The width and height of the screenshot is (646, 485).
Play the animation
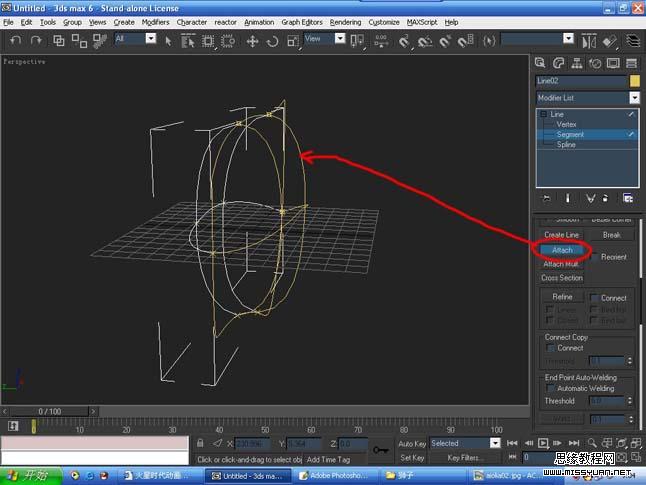(x=543, y=443)
